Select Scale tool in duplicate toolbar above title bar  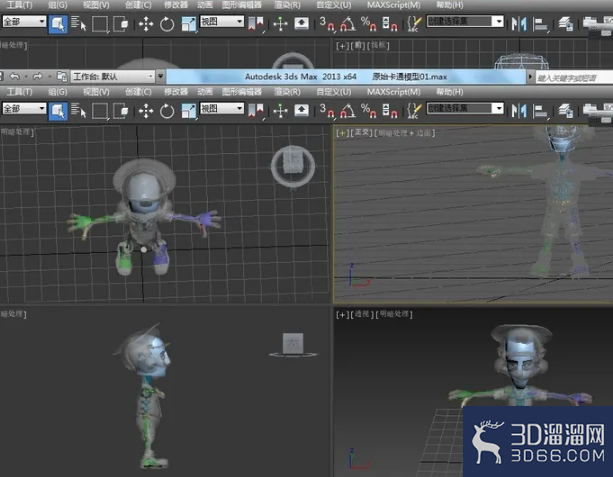click(189, 24)
